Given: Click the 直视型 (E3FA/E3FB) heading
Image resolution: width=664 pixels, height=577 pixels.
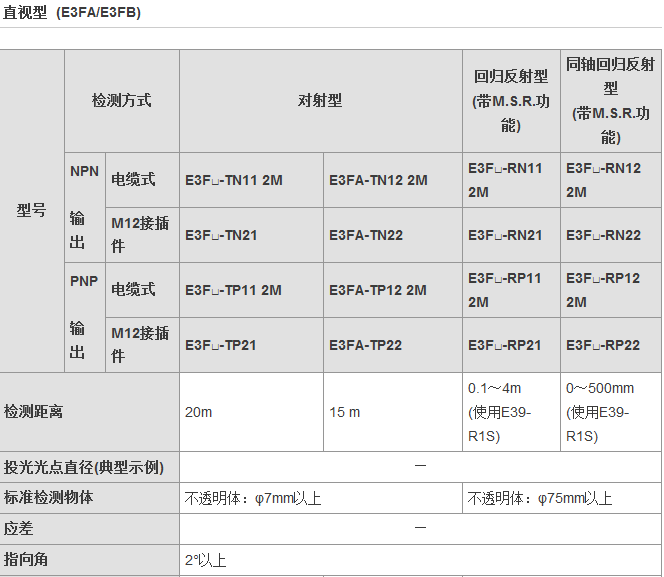Looking at the screenshot, I should tap(71, 12).
